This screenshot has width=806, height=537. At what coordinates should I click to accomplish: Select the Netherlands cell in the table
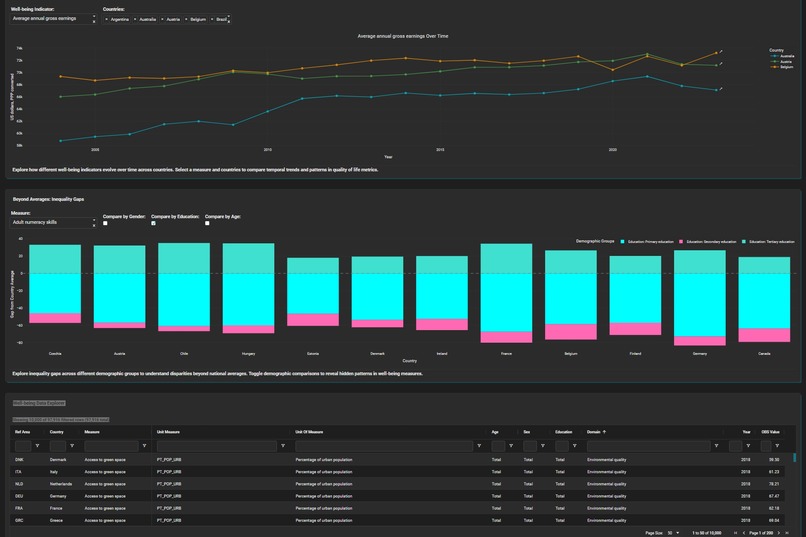tap(61, 484)
